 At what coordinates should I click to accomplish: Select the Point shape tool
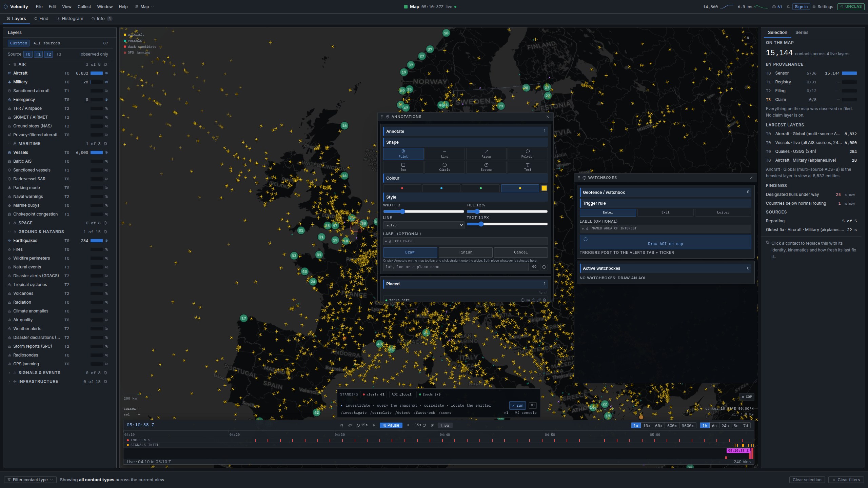[403, 154]
